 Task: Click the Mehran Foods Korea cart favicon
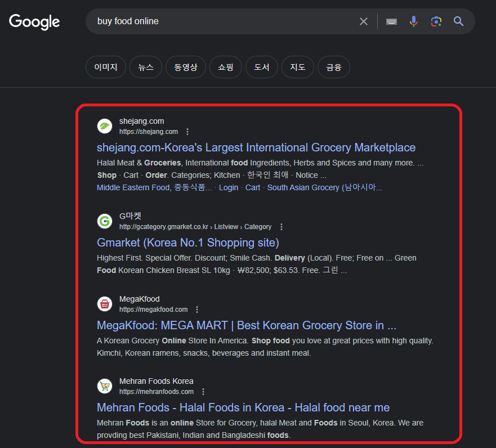(x=105, y=386)
